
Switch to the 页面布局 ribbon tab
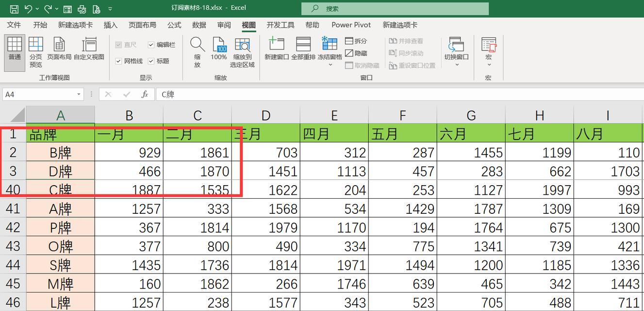point(142,25)
